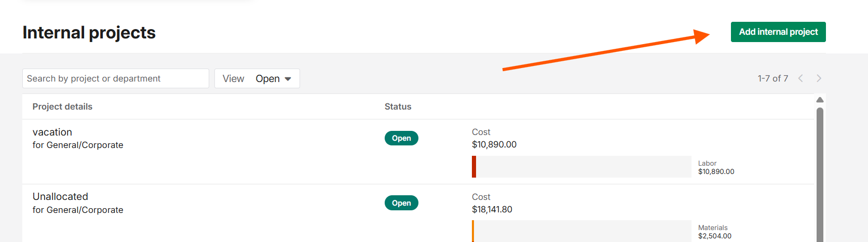
Task: Click the orange Materials cost bar segment
Action: coord(473,231)
